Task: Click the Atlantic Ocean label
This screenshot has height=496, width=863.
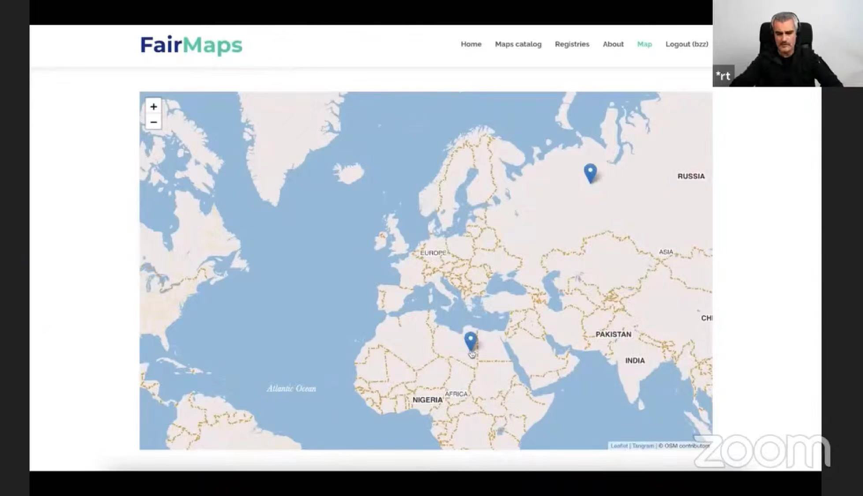Action: pyautogui.click(x=292, y=389)
